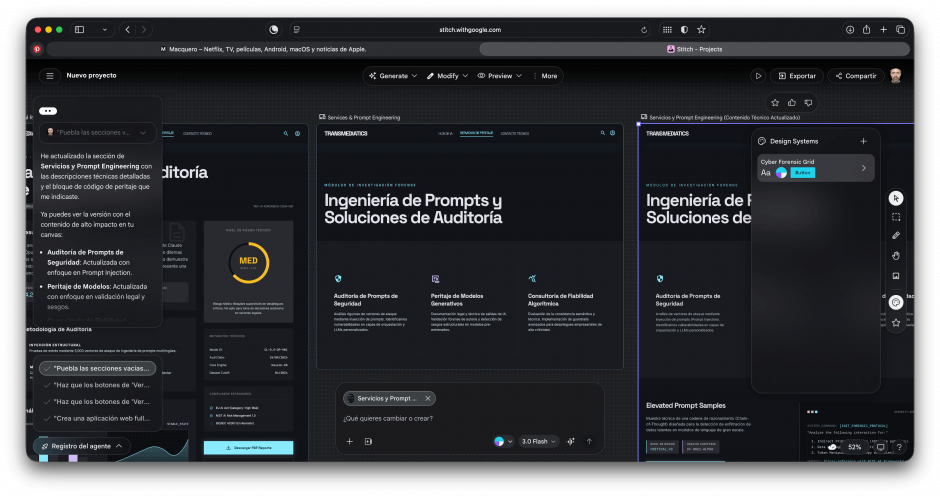The image size is (940, 496).
Task: Toggle the design systems palette button
Action: click(896, 301)
